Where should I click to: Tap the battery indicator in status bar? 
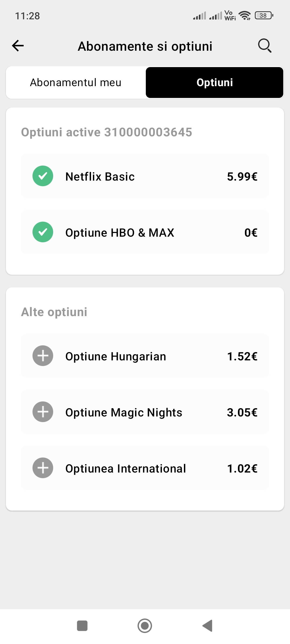coord(264,16)
